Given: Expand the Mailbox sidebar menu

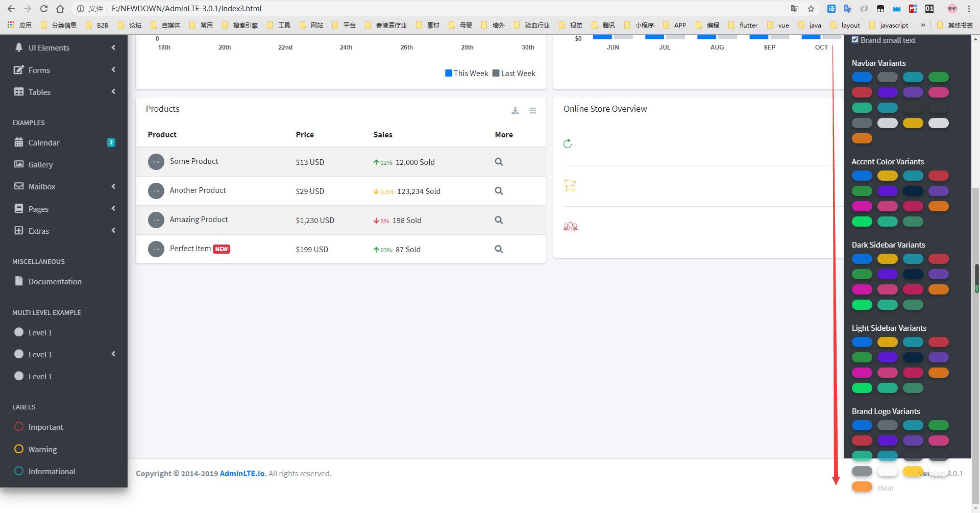Looking at the screenshot, I should pos(41,186).
